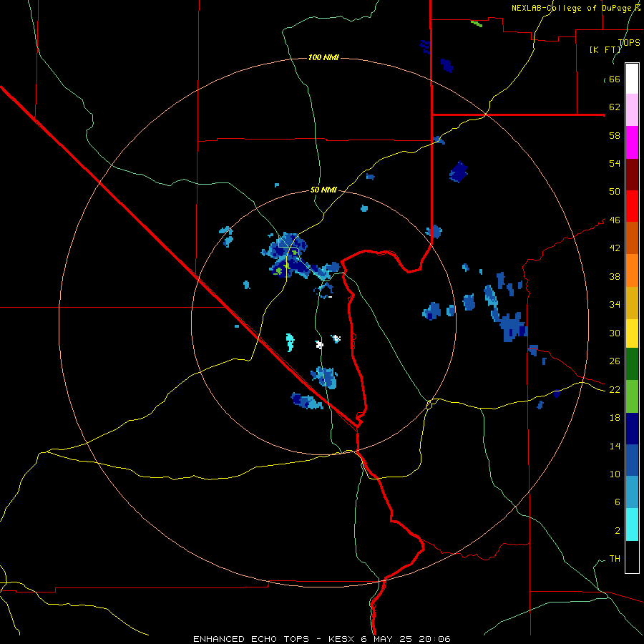The height and width of the screenshot is (644, 644).
Task: Click the 42 value on the legend
Action: tap(615, 248)
